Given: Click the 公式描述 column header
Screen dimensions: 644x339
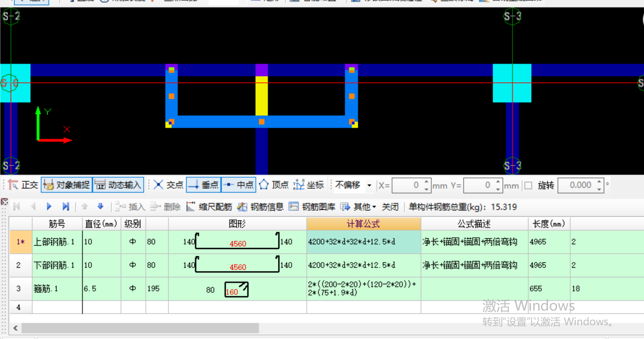Looking at the screenshot, I should 475,224.
